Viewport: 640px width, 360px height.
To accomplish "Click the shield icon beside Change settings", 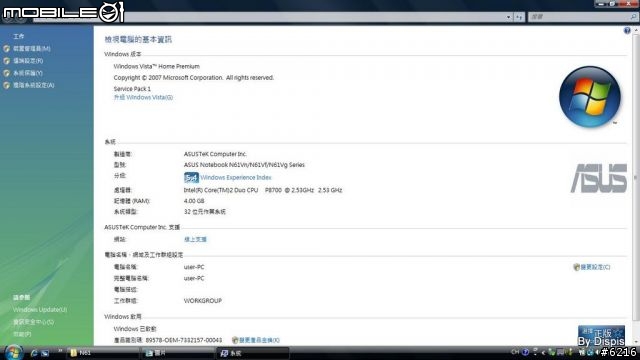I will point(576,267).
